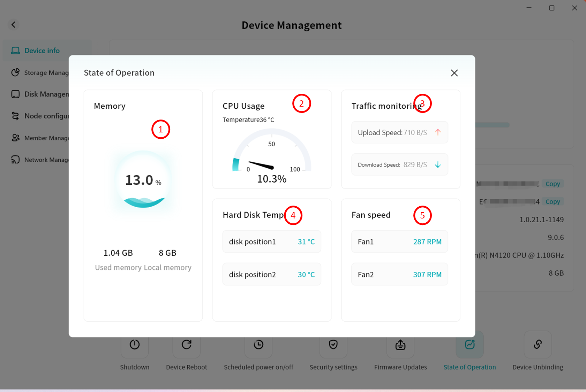
Task: Click the back arrow icon
Action: (x=14, y=24)
